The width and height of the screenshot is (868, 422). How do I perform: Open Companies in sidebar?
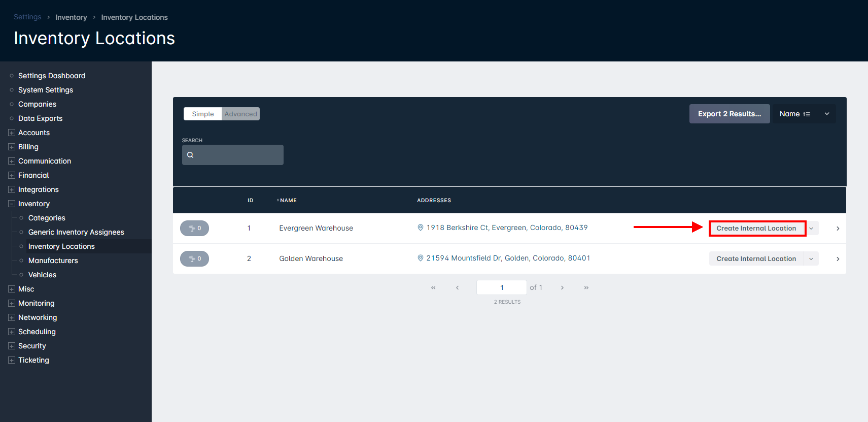click(x=37, y=104)
